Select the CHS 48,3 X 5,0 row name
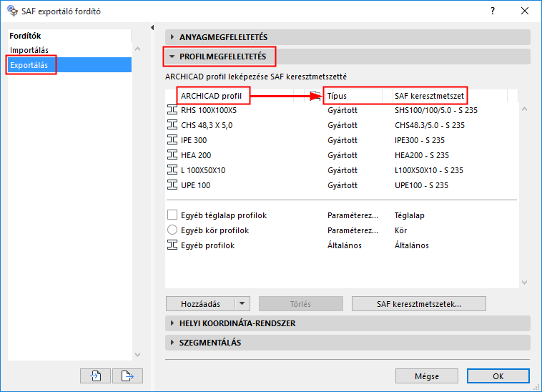Image resolution: width=542 pixels, height=392 pixels. pos(207,125)
